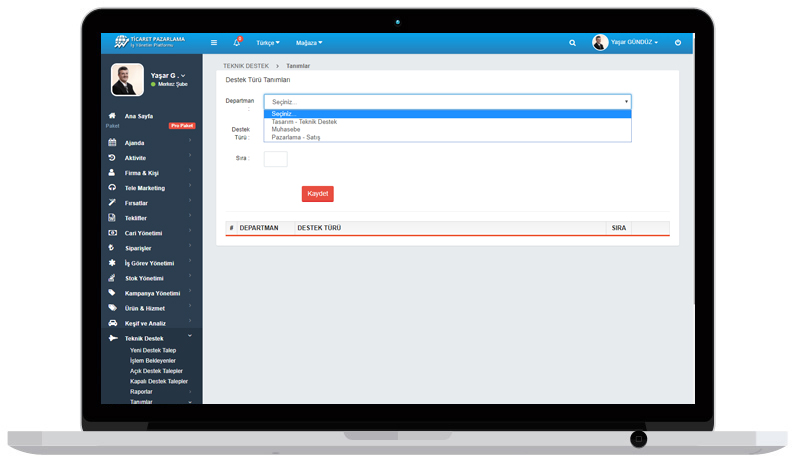Open Ana Sayfa menu item
Viewport: 800px width, 463px height.
(x=139, y=116)
